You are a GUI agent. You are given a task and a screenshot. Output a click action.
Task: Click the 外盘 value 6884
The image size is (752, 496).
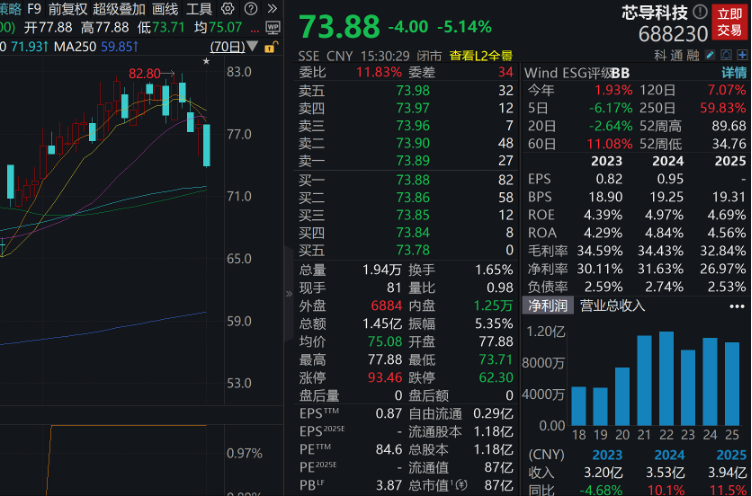click(386, 306)
